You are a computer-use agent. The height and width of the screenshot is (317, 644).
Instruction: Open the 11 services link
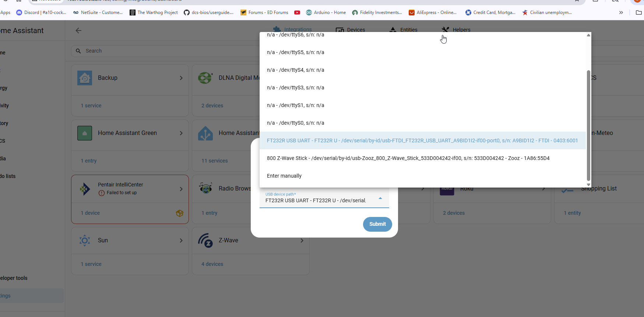click(x=214, y=161)
